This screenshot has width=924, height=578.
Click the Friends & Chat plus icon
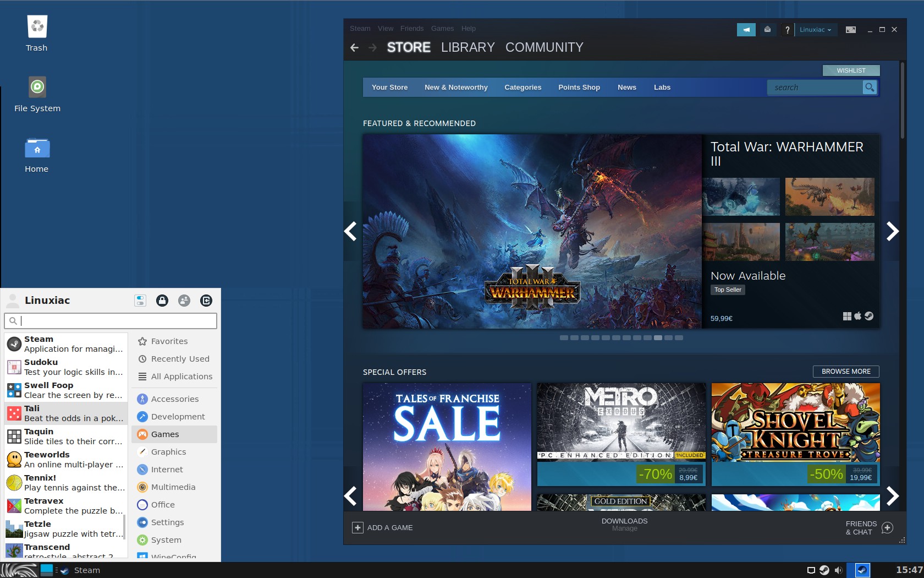[887, 528]
